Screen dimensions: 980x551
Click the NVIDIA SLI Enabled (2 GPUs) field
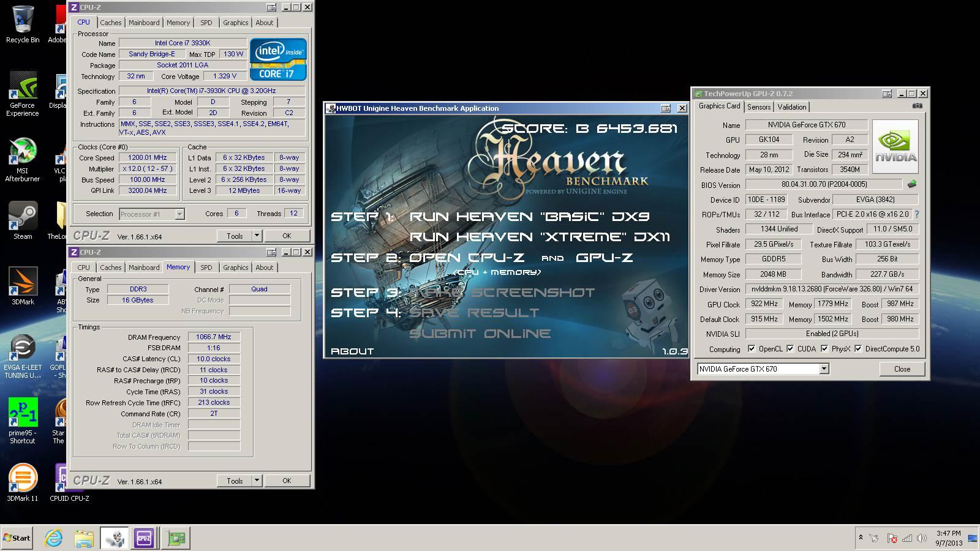coord(832,334)
